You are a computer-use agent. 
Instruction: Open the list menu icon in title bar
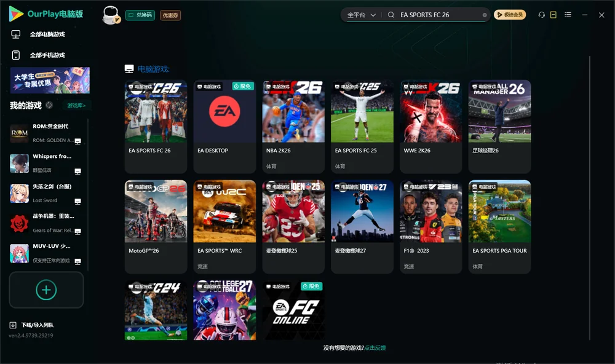[x=568, y=15]
